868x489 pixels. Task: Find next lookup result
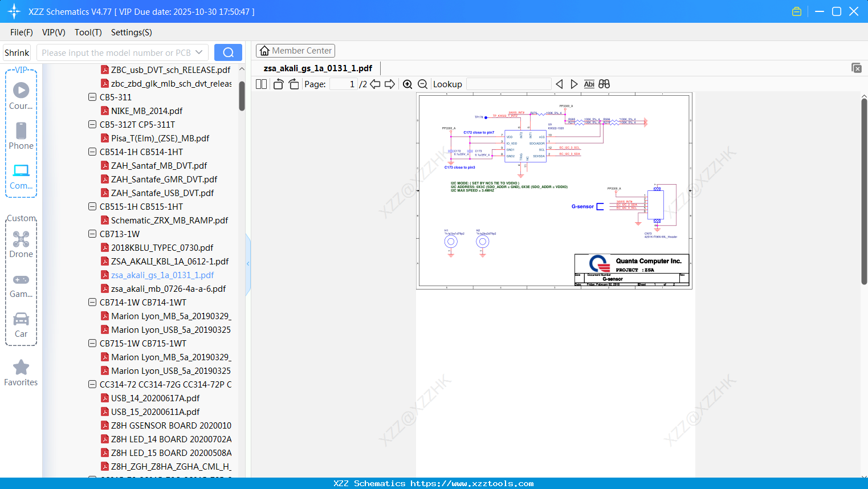(x=574, y=84)
